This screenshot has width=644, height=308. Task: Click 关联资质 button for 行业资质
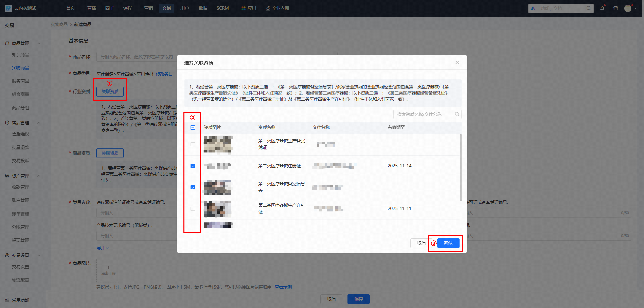click(110, 92)
